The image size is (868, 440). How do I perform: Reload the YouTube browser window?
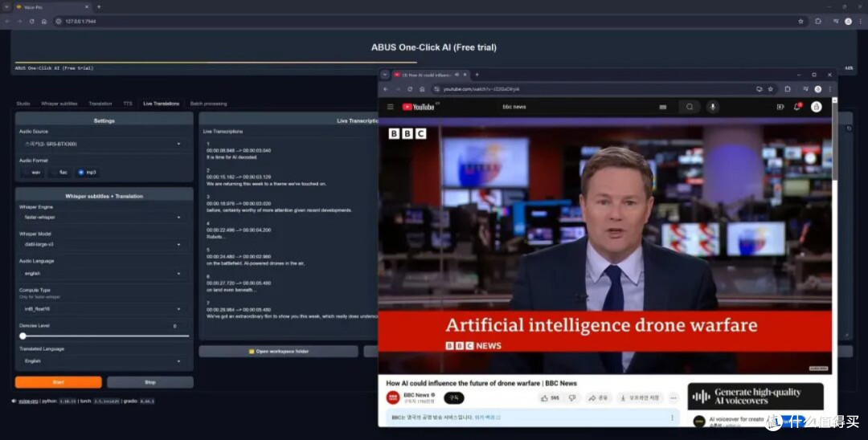pyautogui.click(x=410, y=89)
